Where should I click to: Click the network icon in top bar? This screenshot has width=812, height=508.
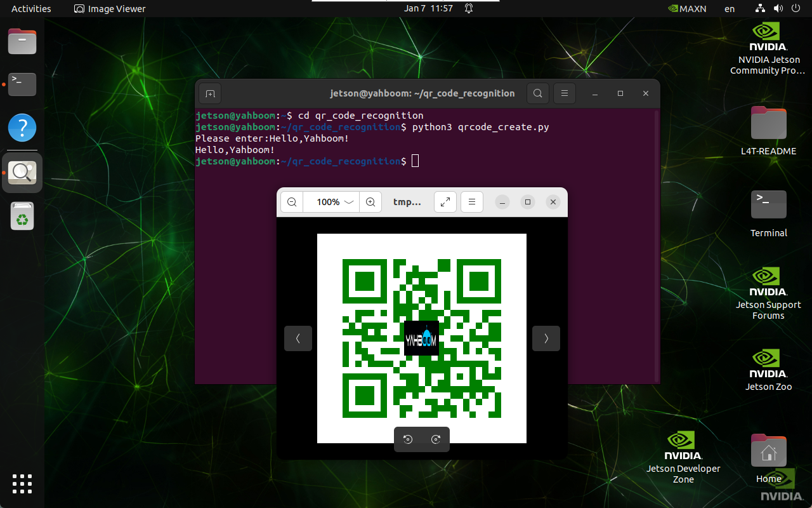coord(761,8)
